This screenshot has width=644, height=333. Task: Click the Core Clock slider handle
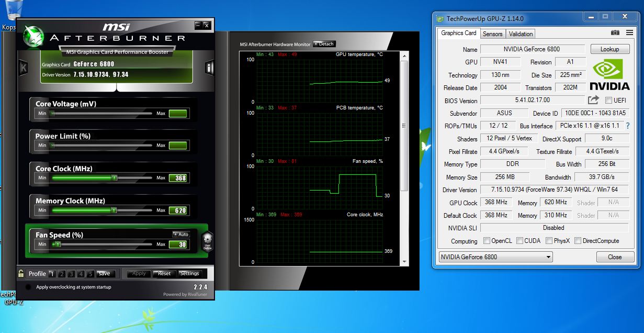pyautogui.click(x=114, y=178)
